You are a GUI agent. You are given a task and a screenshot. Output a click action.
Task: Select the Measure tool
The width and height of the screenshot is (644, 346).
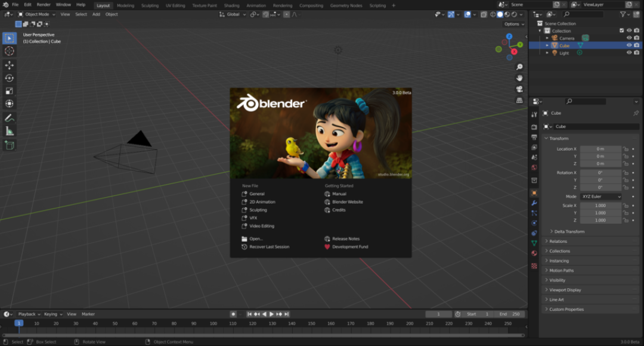click(x=10, y=131)
